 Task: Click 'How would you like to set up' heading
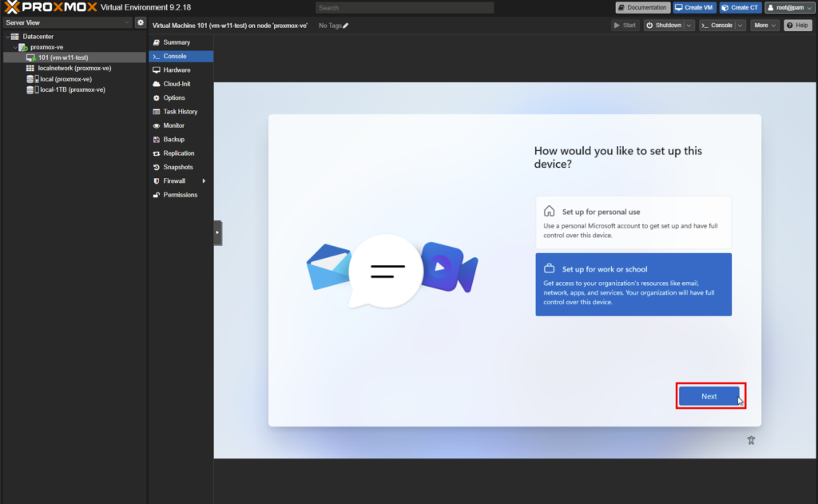pyautogui.click(x=617, y=157)
